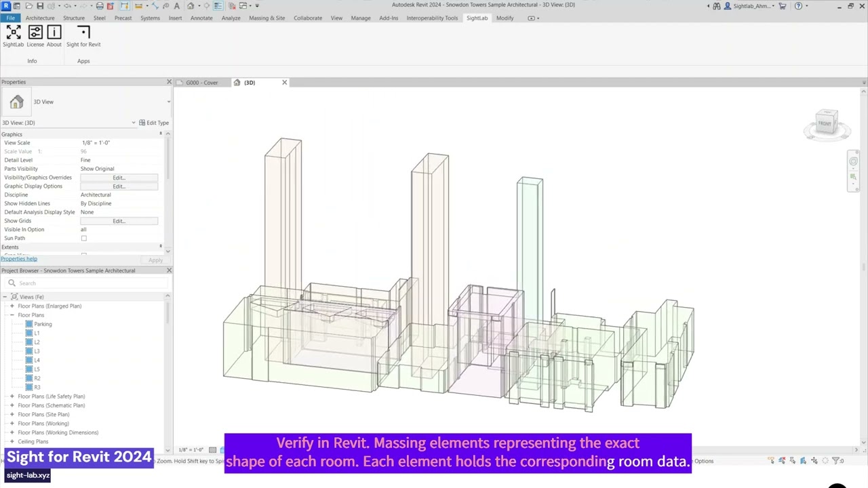The image size is (868, 488).
Task: Switch to the Architecture ribbon tab
Action: click(x=40, y=18)
